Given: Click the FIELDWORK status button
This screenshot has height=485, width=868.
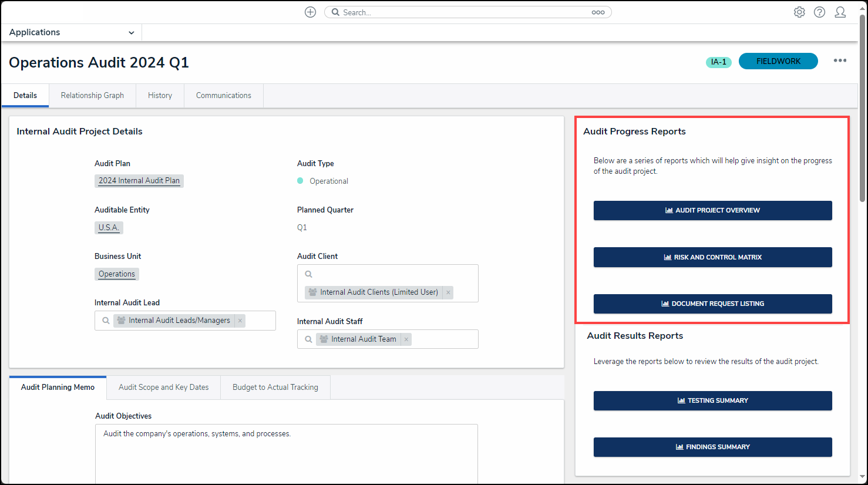Looking at the screenshot, I should pyautogui.click(x=778, y=61).
